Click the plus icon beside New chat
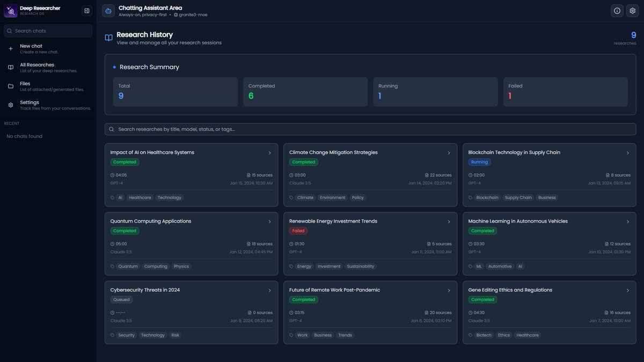Viewport: 644px width, 362px height. [11, 49]
